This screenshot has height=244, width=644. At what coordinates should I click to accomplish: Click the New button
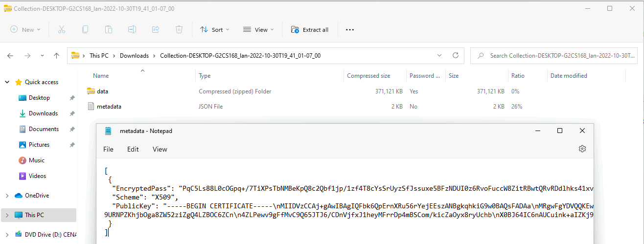(x=25, y=30)
